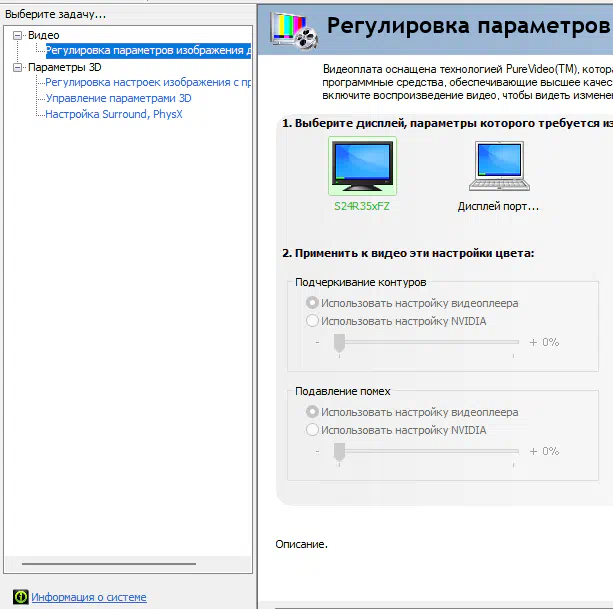
Task: Click the Выберите задачу... heading
Action: coord(56,14)
